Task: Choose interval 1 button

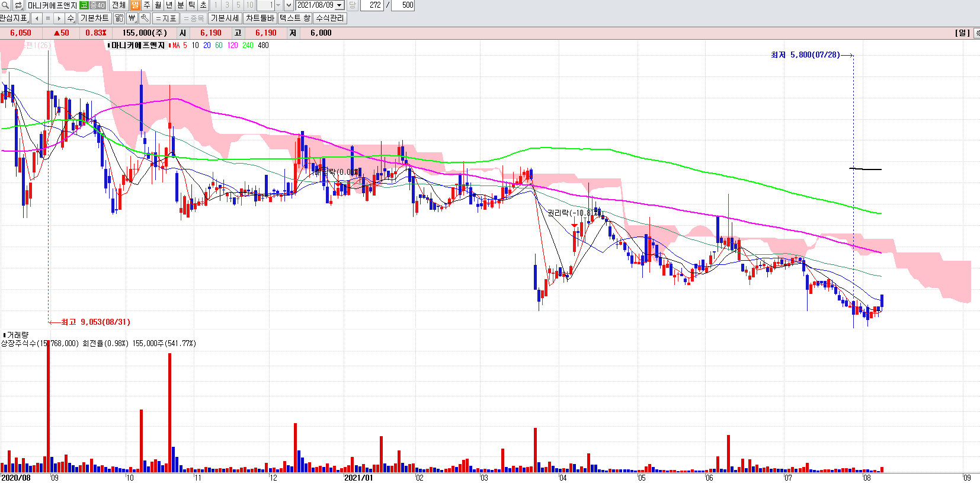Action: [x=216, y=5]
